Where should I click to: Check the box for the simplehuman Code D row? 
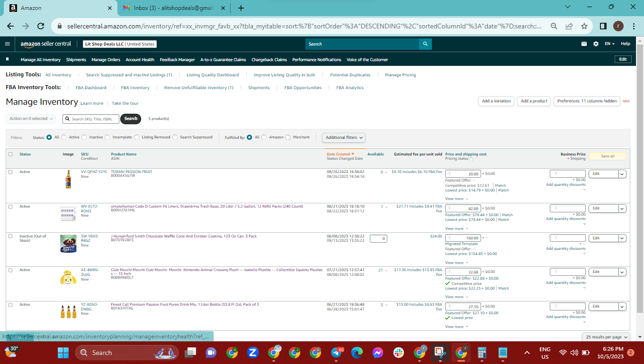[10, 207]
